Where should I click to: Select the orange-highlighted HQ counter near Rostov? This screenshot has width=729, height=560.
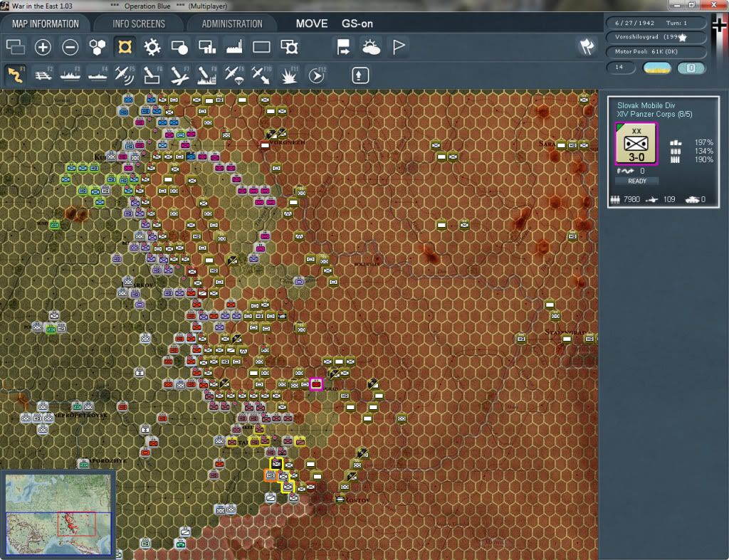(271, 475)
